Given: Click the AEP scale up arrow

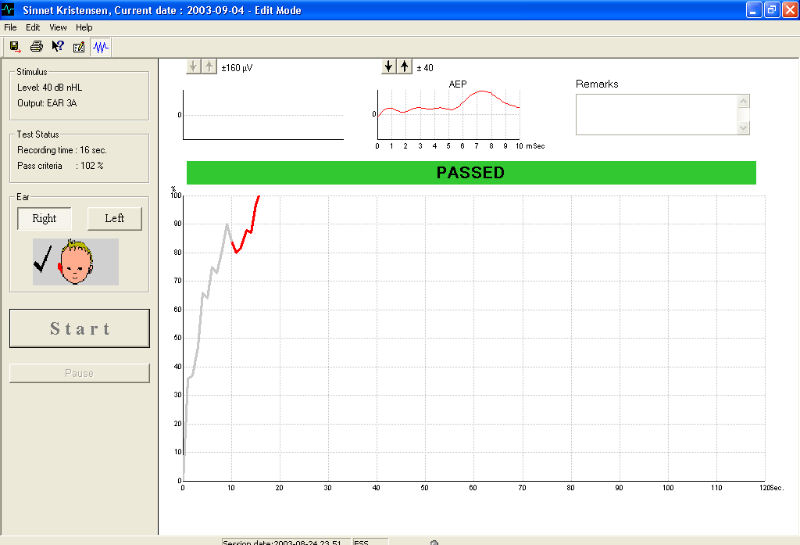Looking at the screenshot, I should [404, 67].
